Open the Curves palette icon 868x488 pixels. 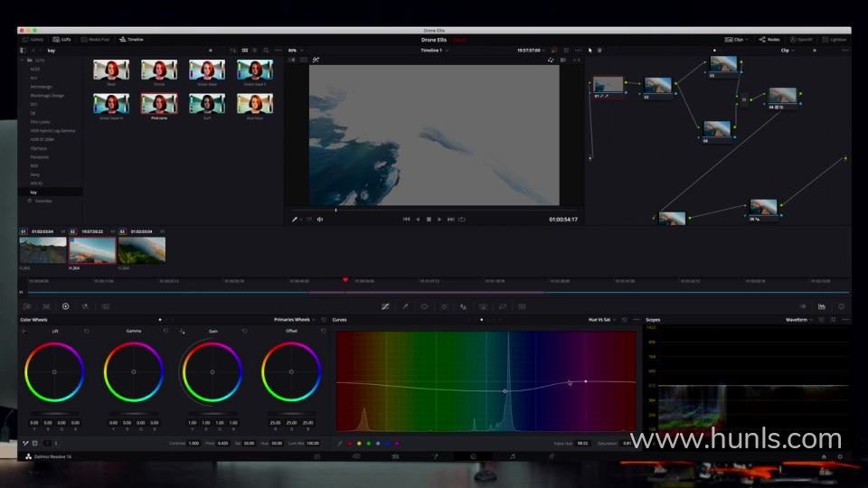385,306
